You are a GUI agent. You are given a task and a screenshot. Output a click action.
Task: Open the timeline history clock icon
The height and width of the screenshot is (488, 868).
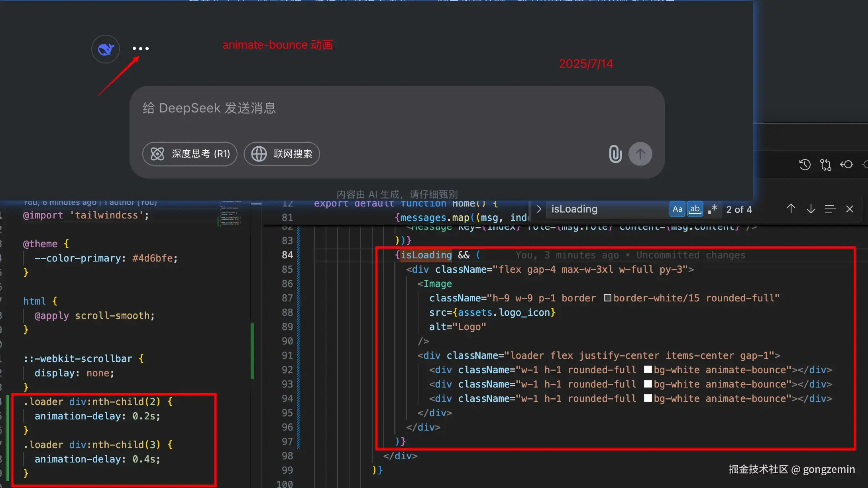[x=805, y=165]
